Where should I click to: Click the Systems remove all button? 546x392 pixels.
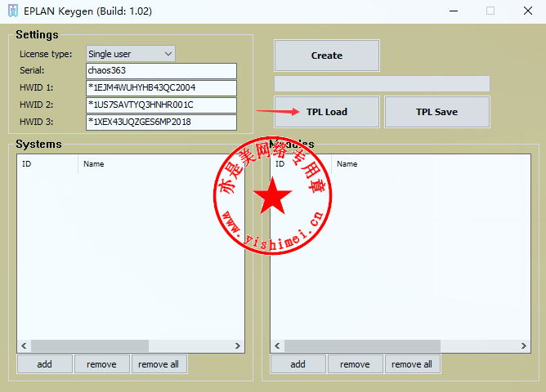(159, 364)
